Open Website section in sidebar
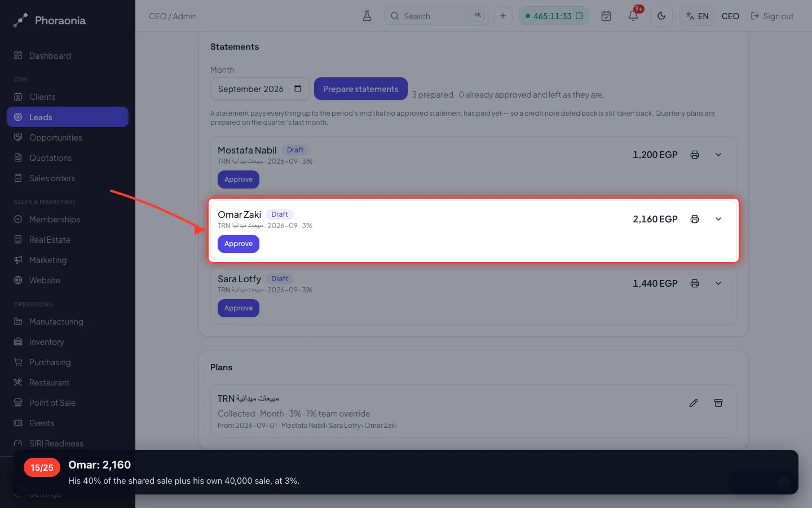The width and height of the screenshot is (812, 508). click(x=68, y=281)
